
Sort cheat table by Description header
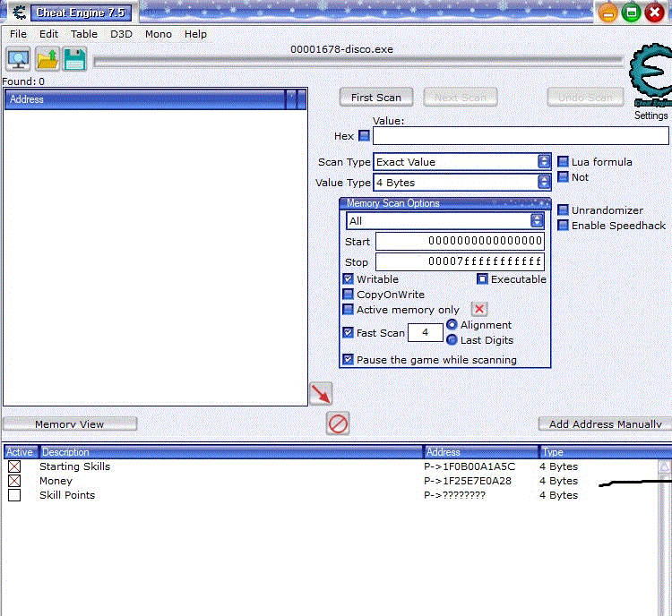click(231, 452)
